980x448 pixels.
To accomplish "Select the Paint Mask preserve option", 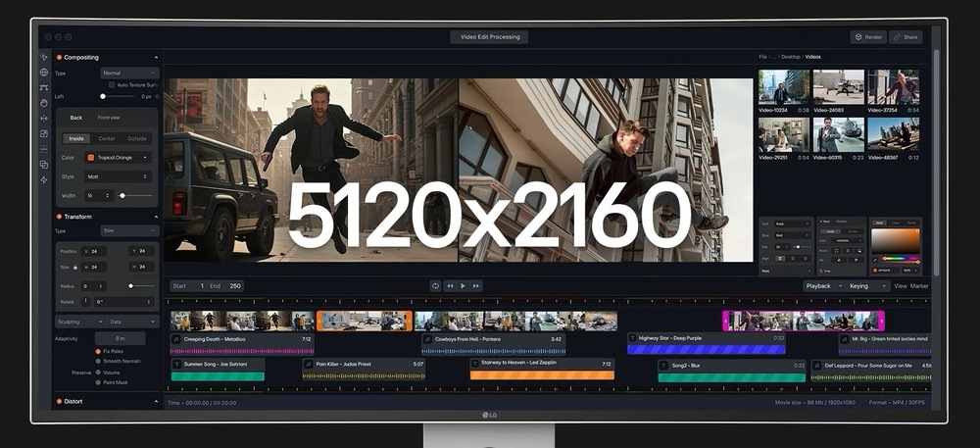I will (x=98, y=382).
